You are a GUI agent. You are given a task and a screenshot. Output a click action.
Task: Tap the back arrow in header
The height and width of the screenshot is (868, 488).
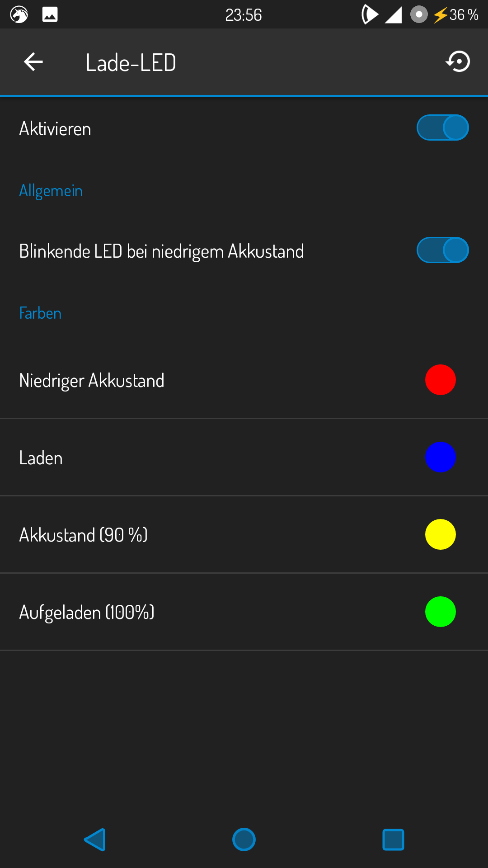point(33,62)
